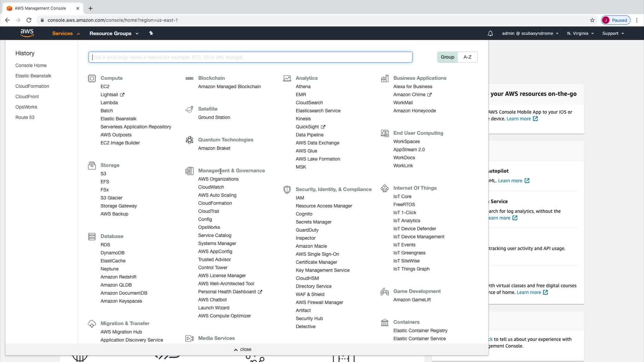Bookmark this page with the star icon
This screenshot has width=644, height=362.
(592, 20)
